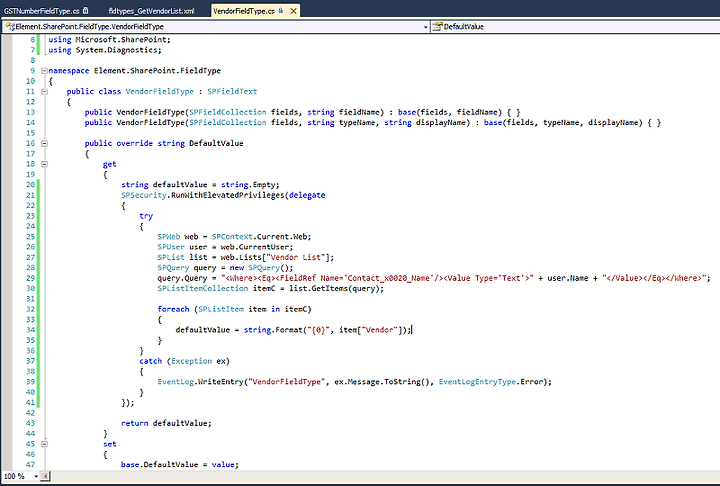Click 'catch (Exception ex)' line
The height and width of the screenshot is (486, 720).
[x=185, y=361]
